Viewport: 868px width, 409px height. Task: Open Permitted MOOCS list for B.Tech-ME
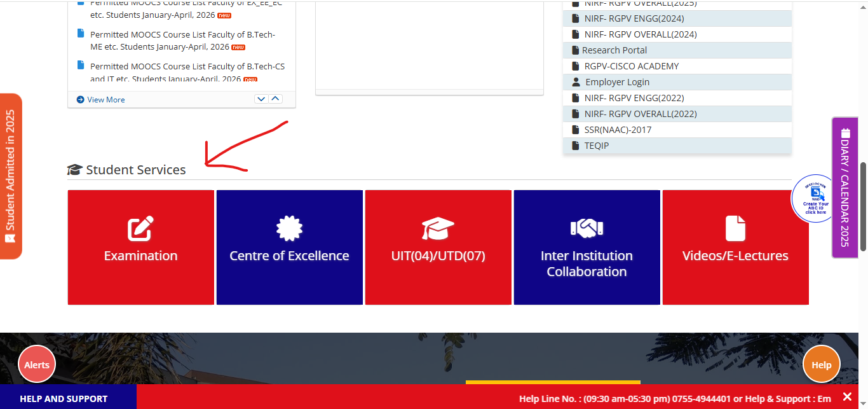[182, 41]
